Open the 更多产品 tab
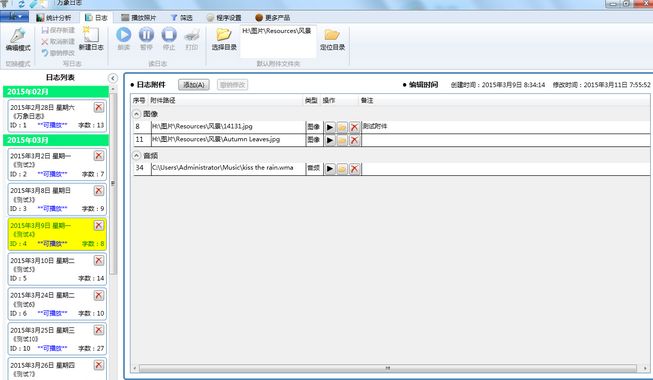The height and width of the screenshot is (380, 653). 273,18
